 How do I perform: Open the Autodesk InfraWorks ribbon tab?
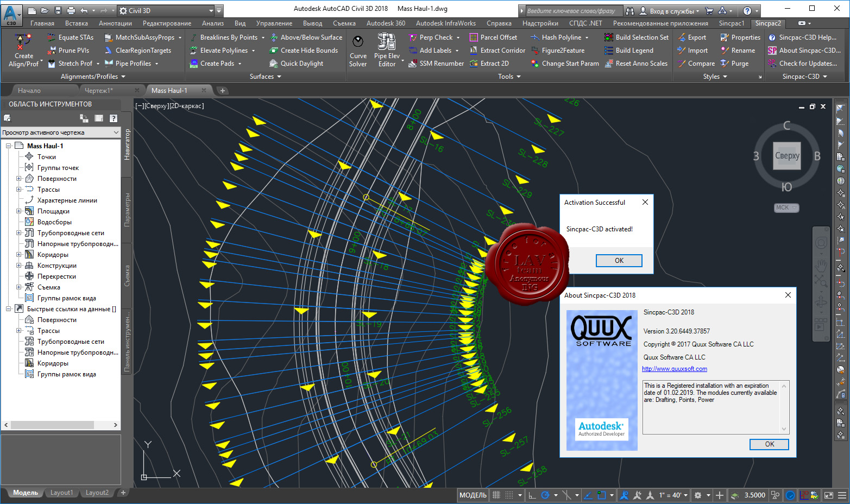[x=445, y=23]
